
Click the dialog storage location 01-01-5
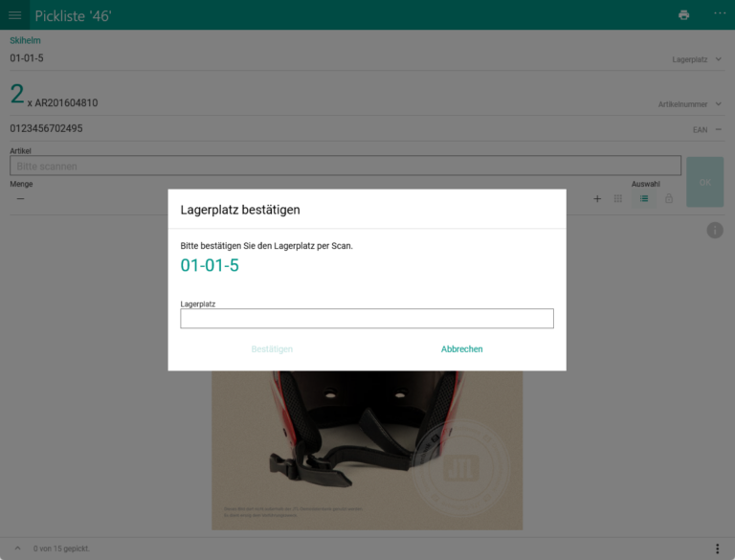[210, 265]
